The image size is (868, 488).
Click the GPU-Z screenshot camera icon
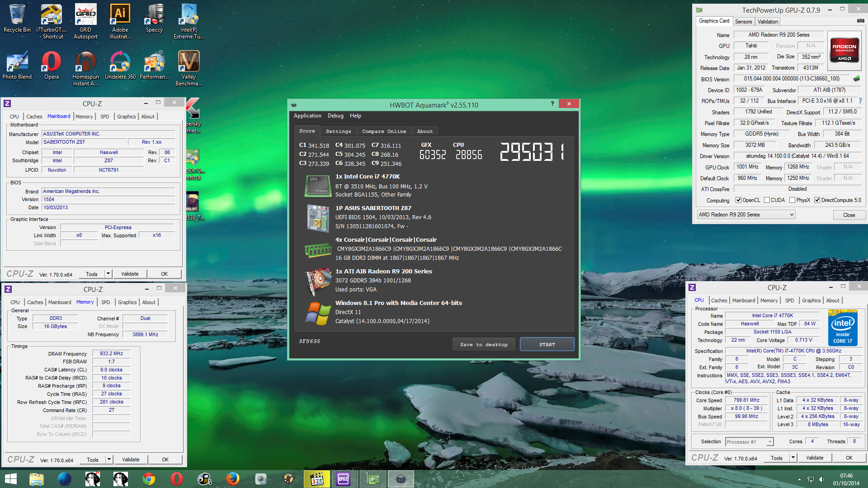860,21
